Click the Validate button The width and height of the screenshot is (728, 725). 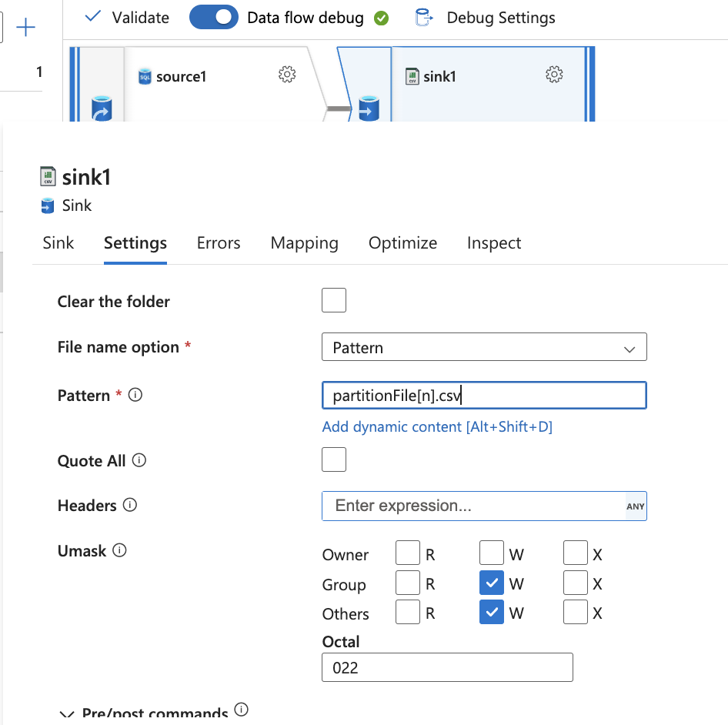click(x=127, y=18)
